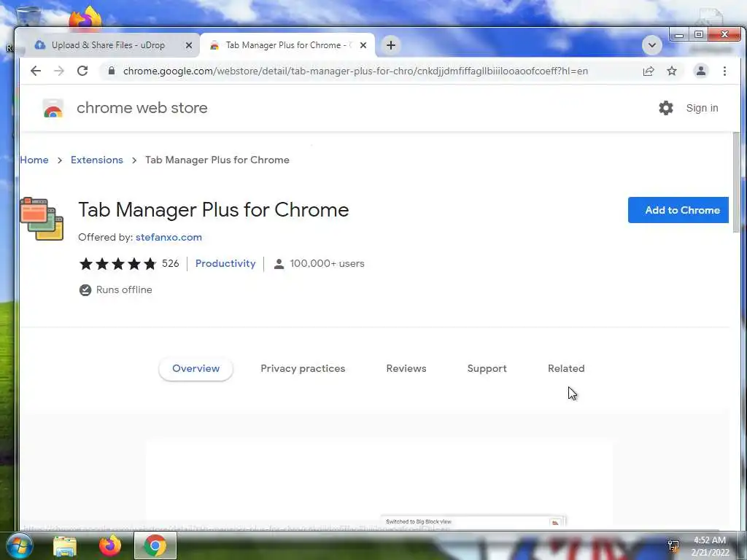
Task: Click the address bar URL
Action: click(355, 71)
